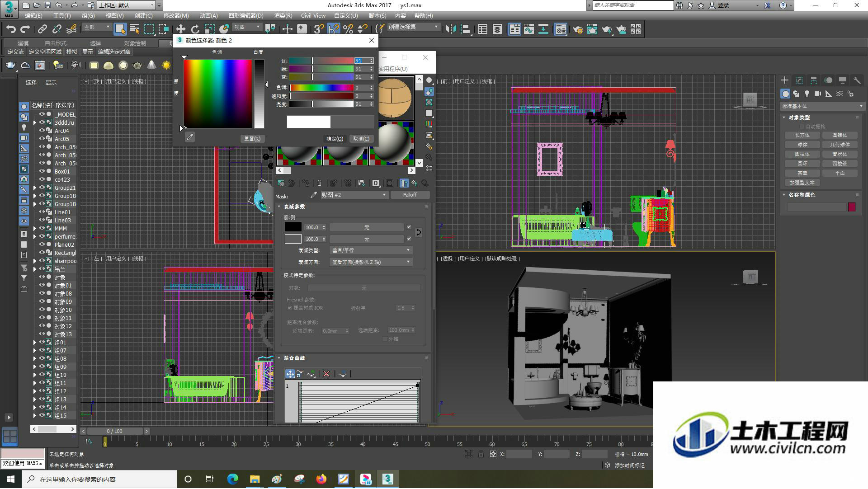This screenshot has height=489, width=868.
Task: Open the 衰减方向 dropdown
Action: (x=371, y=262)
